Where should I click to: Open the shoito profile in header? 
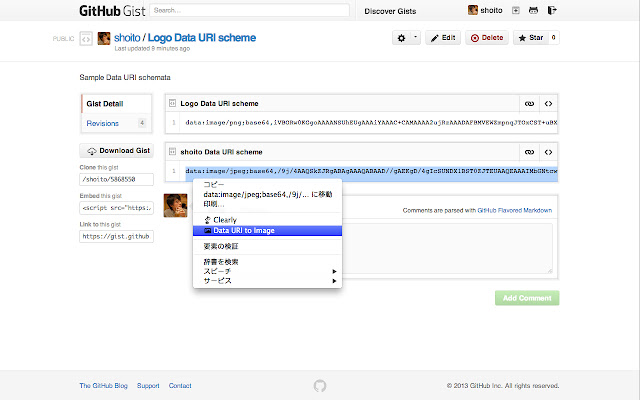click(485, 10)
